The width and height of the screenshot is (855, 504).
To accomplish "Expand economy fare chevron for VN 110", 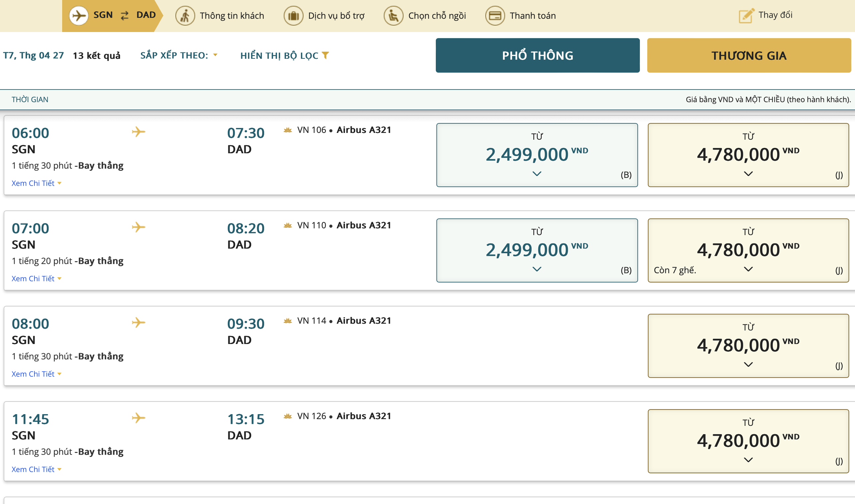I will coord(537,269).
